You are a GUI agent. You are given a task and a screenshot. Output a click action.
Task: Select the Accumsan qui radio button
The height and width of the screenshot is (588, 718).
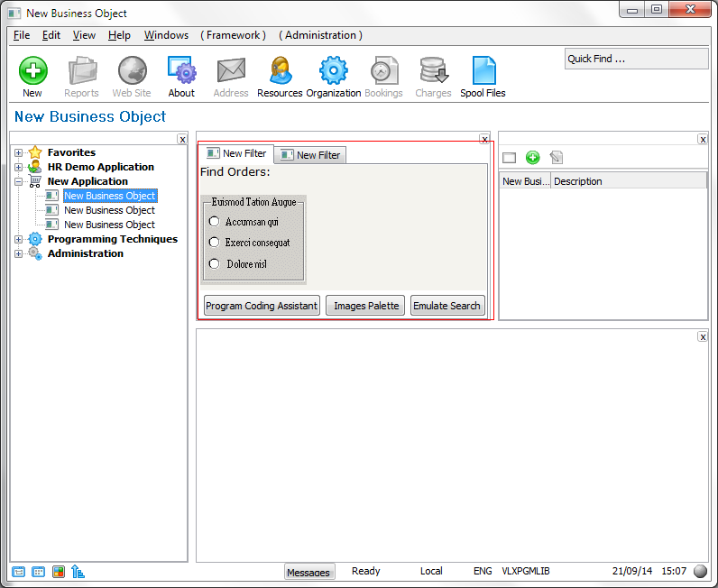[214, 222]
